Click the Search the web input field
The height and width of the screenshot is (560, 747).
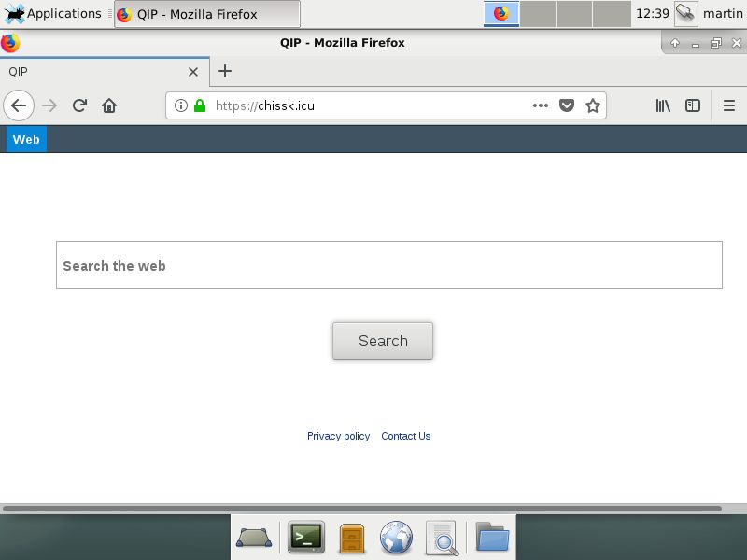click(x=388, y=265)
